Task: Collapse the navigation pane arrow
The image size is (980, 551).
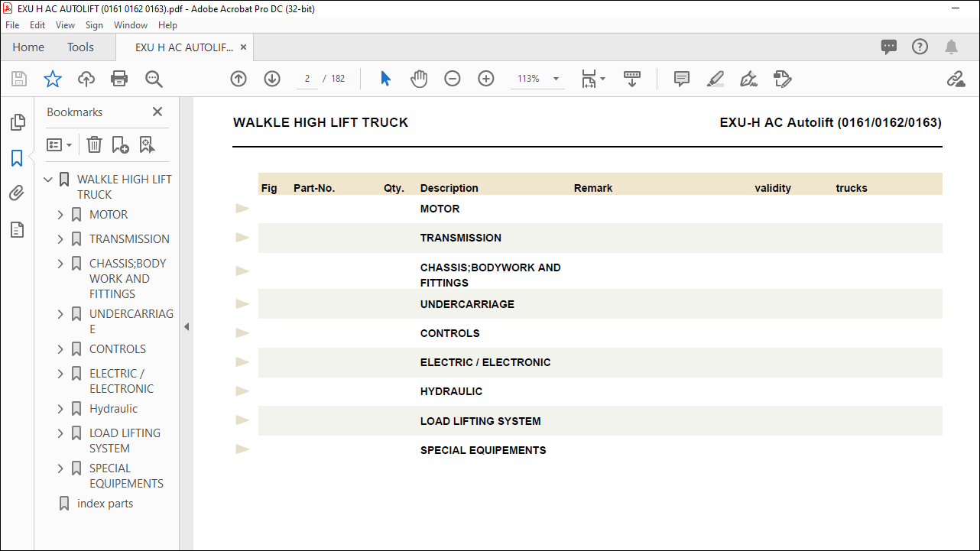Action: (x=187, y=326)
